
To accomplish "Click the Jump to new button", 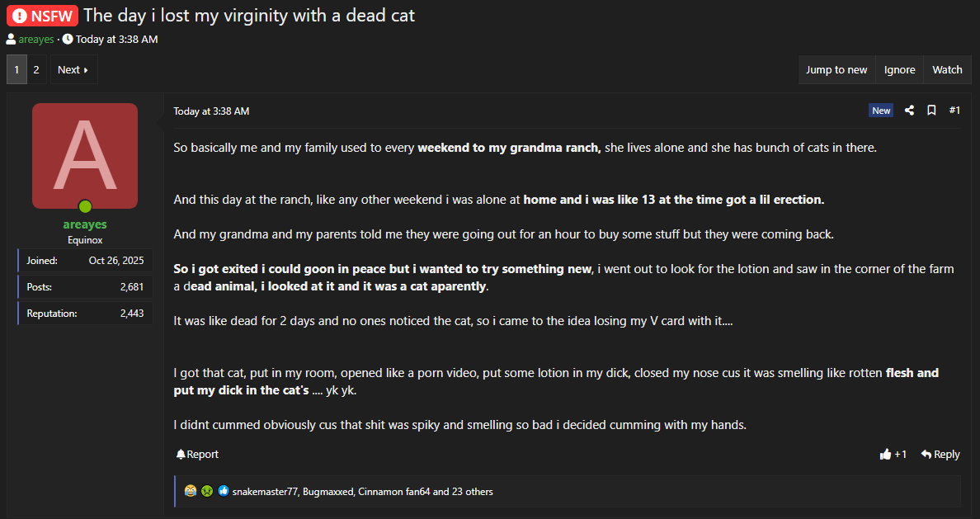I will [836, 70].
